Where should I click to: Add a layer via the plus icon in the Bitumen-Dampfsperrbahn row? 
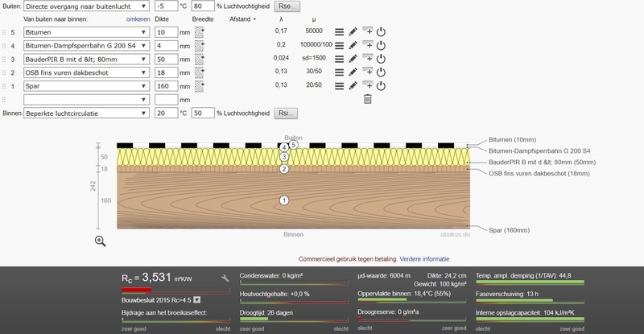pyautogui.click(x=368, y=45)
